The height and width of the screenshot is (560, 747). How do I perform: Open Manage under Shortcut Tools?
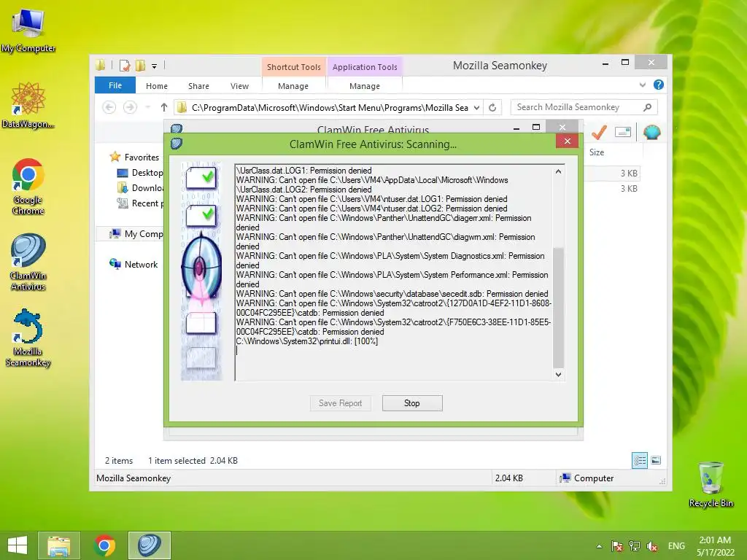293,86
